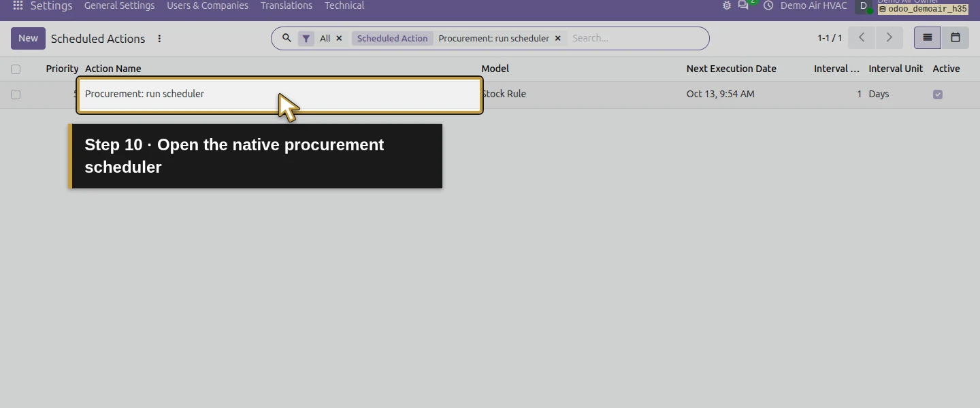
Task: Go to previous page of records
Action: [862, 38]
